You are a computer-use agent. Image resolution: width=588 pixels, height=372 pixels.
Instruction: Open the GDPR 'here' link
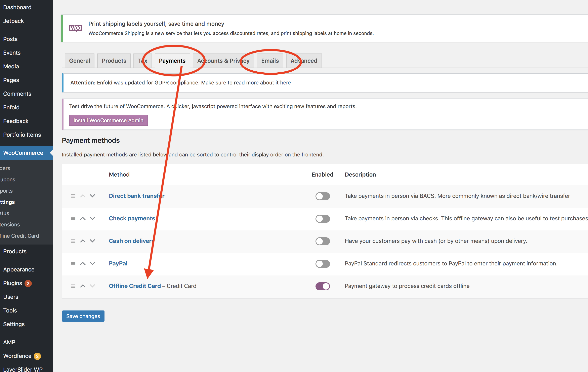[x=285, y=83]
